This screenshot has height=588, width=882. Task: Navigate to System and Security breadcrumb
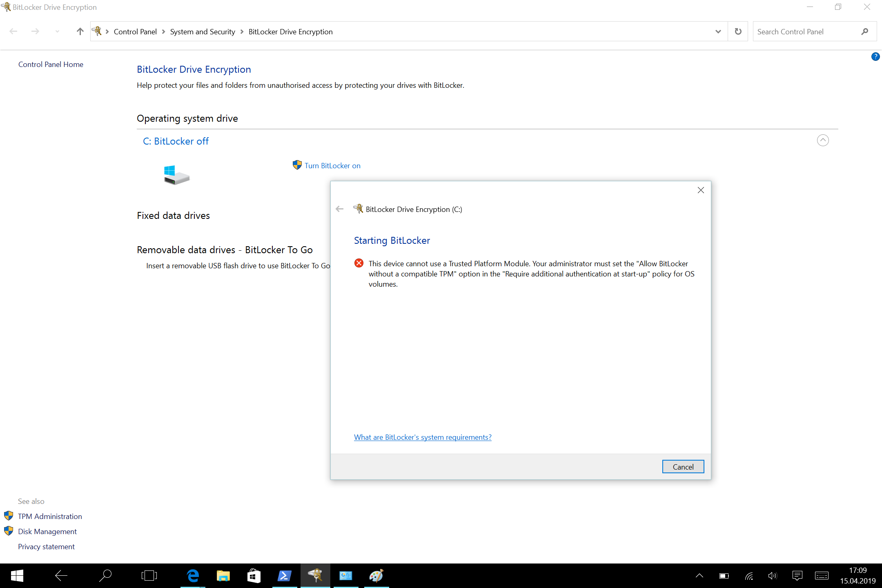203,32
